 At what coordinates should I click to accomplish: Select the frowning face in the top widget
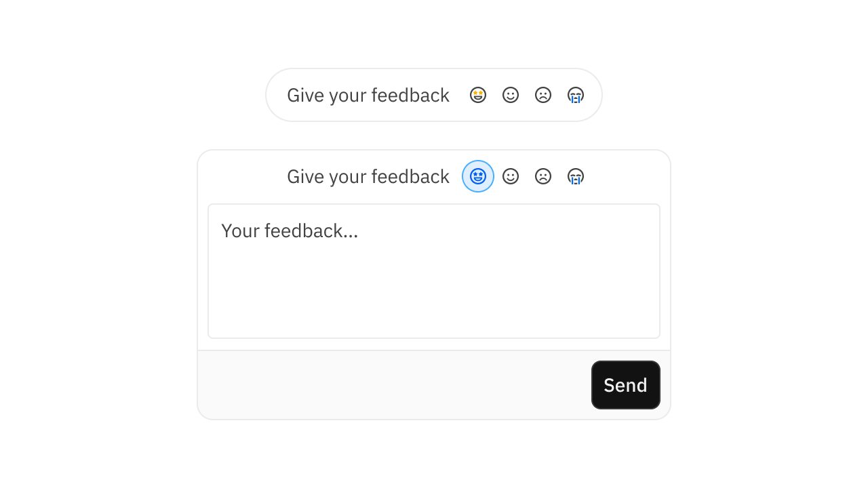point(543,95)
